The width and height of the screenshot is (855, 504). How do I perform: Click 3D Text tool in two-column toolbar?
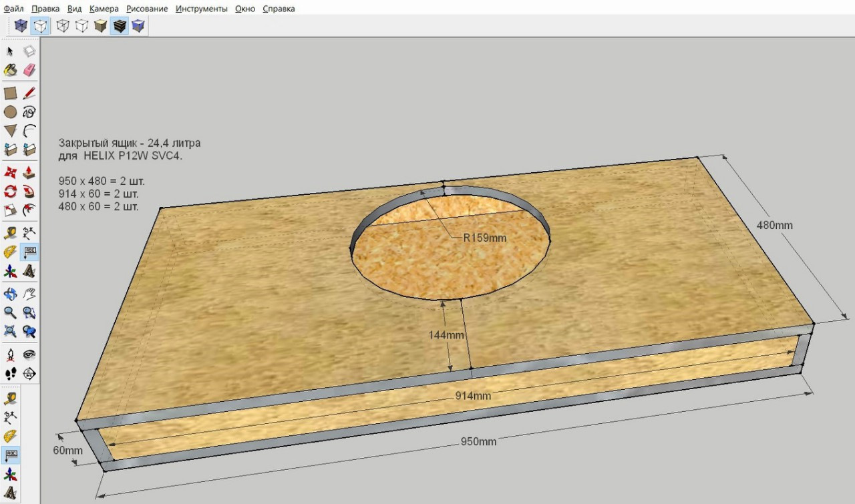click(29, 270)
